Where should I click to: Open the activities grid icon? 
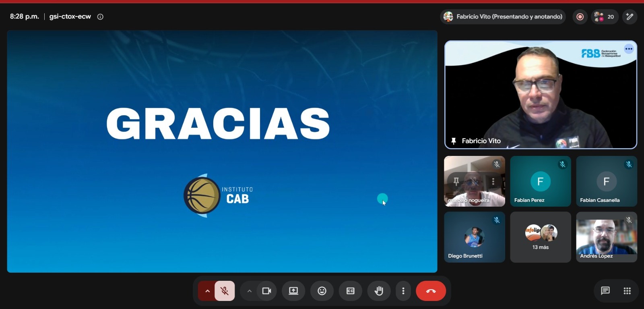(627, 291)
